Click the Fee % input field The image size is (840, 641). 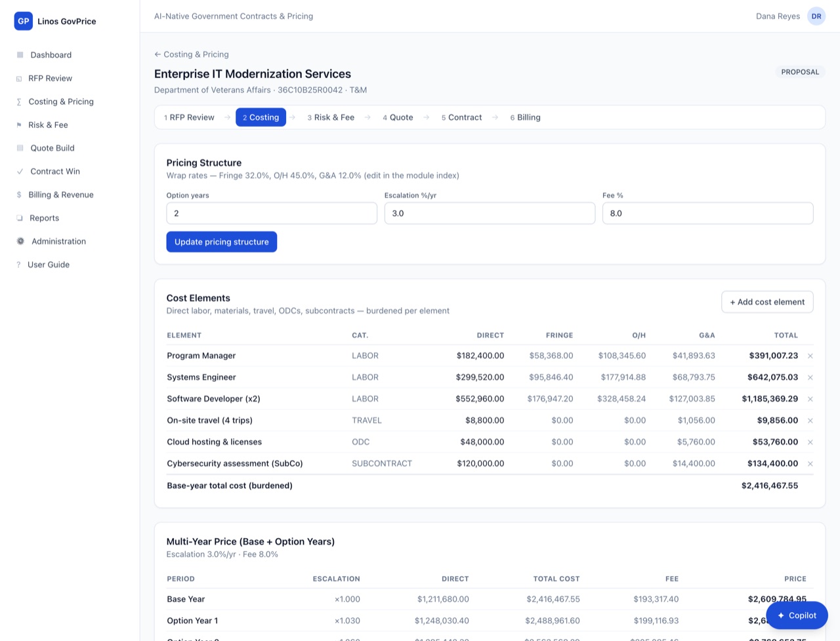[x=707, y=213]
